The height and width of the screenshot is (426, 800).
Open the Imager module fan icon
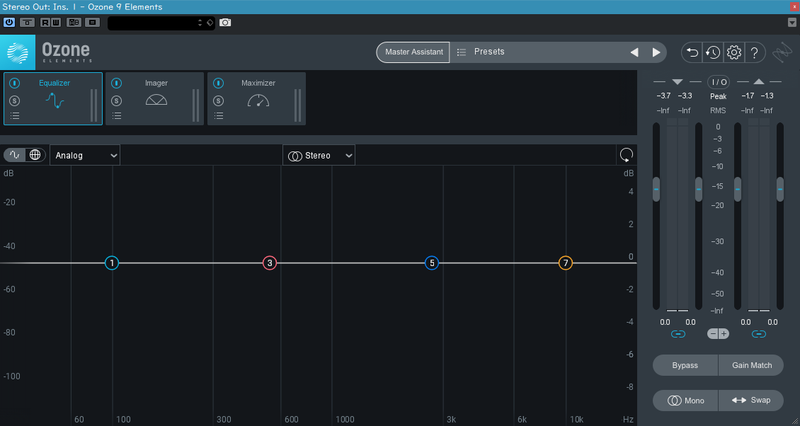tap(156, 100)
